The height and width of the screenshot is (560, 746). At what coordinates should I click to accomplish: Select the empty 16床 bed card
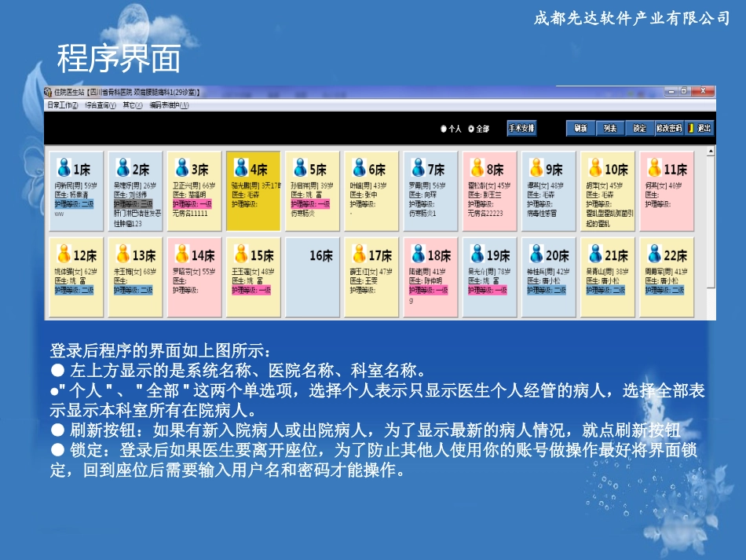313,277
